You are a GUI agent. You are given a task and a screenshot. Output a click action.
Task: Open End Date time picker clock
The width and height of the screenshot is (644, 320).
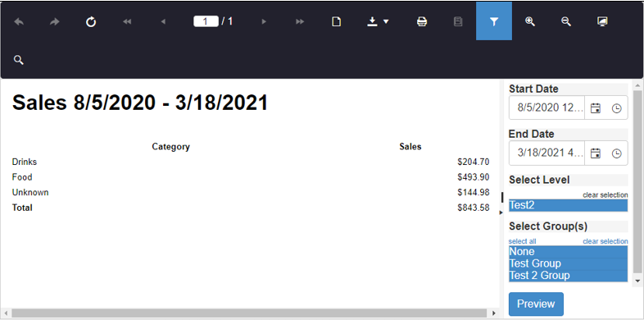coord(616,153)
